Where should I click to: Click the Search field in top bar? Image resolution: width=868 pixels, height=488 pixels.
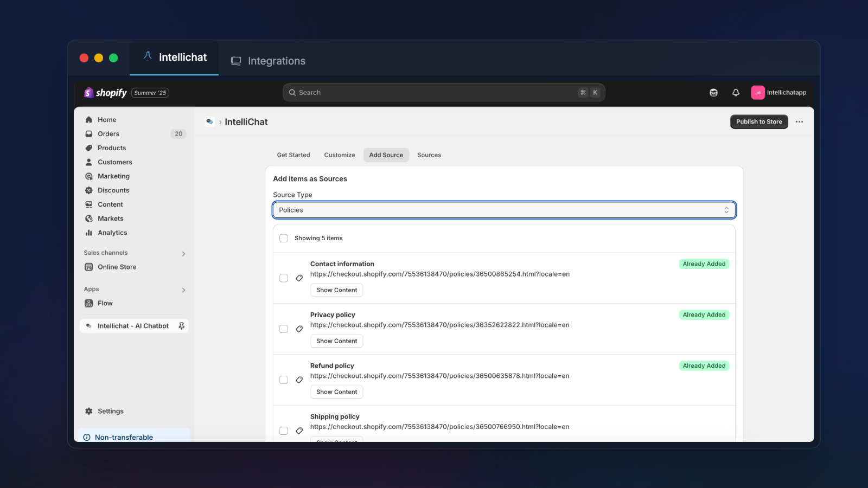(444, 93)
